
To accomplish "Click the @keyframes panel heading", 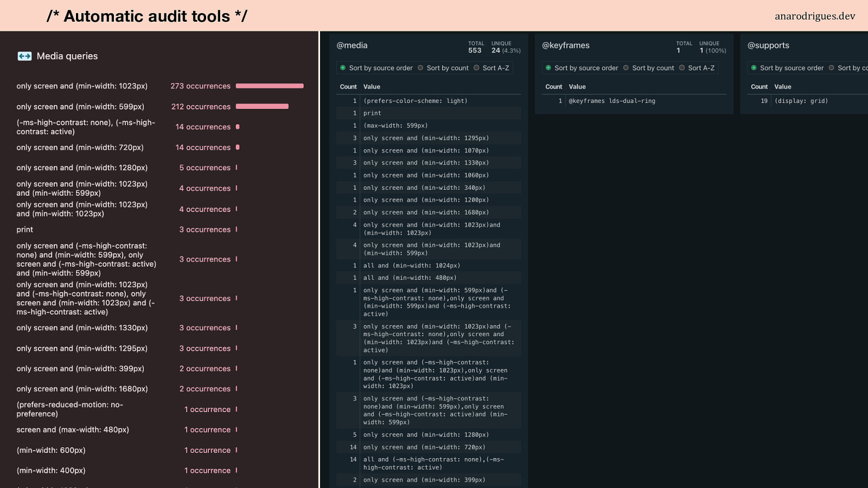I will (566, 46).
